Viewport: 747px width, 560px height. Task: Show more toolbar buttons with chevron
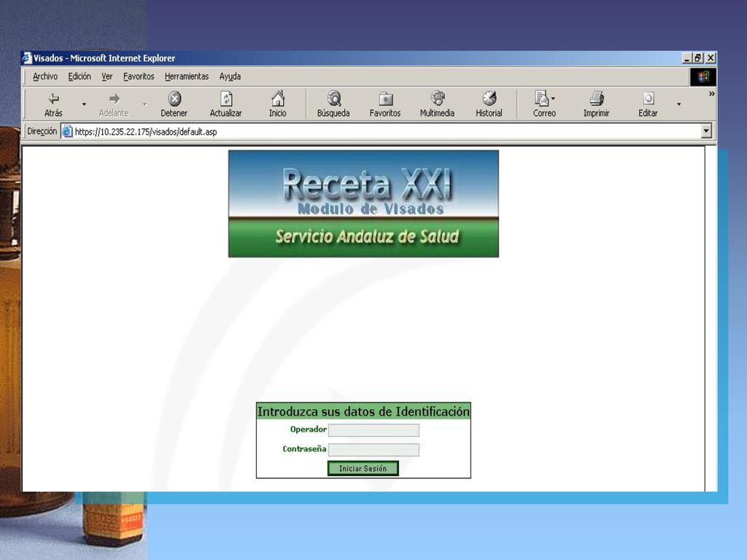point(711,94)
